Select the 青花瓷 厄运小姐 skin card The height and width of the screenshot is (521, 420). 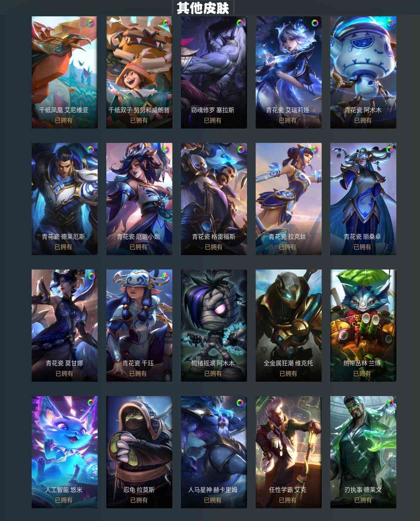pos(139,199)
